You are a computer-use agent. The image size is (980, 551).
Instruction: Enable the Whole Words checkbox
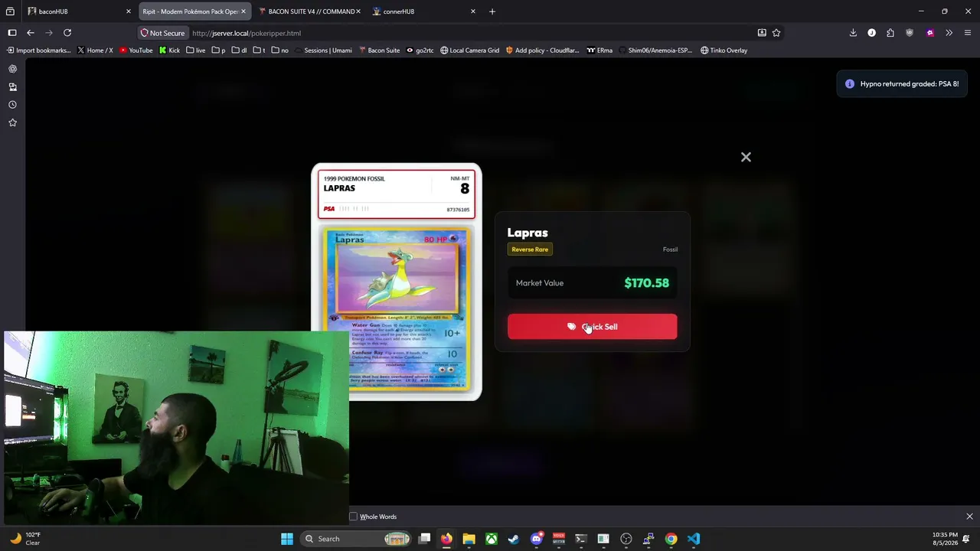click(353, 517)
